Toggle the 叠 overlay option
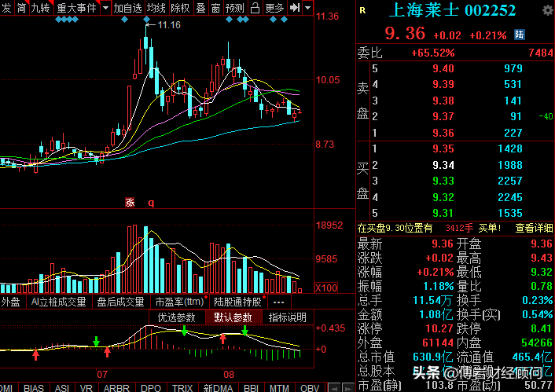The width and height of the screenshot is (555, 392). point(201,8)
